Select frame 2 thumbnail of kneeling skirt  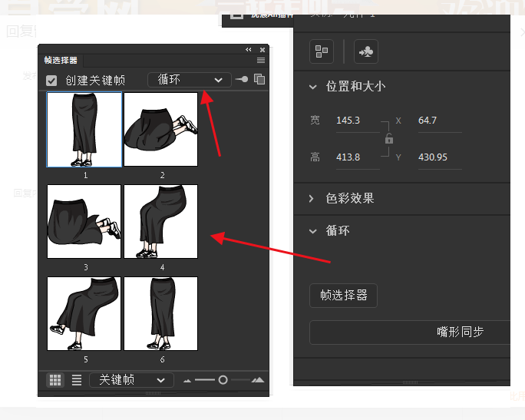pos(161,129)
